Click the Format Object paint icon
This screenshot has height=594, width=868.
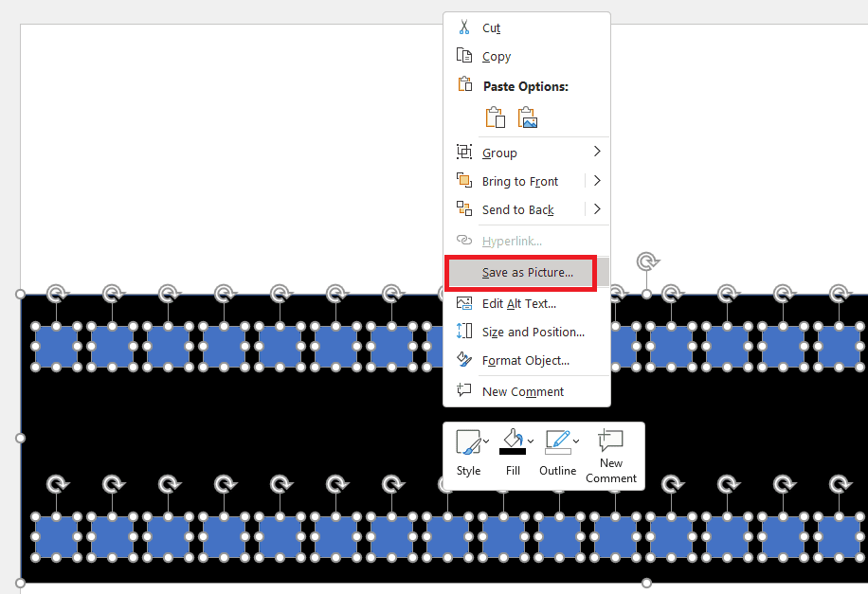(x=464, y=359)
